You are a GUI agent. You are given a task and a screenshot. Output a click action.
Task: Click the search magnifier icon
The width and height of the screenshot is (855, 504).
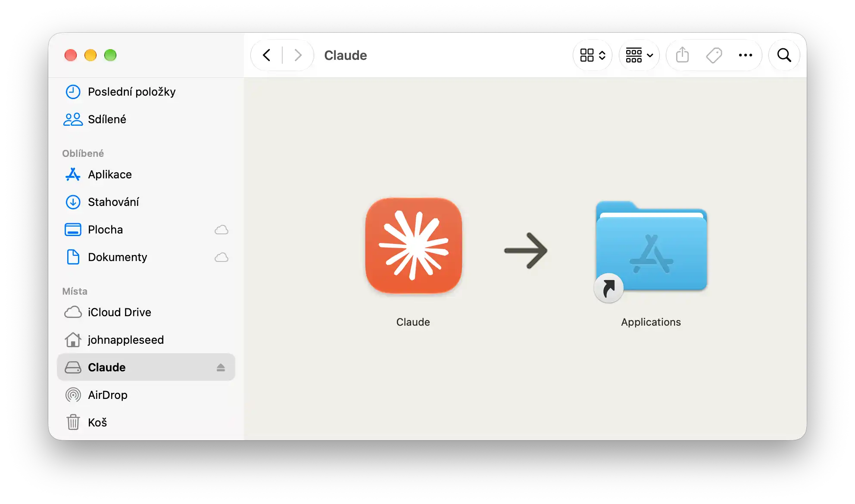(784, 55)
